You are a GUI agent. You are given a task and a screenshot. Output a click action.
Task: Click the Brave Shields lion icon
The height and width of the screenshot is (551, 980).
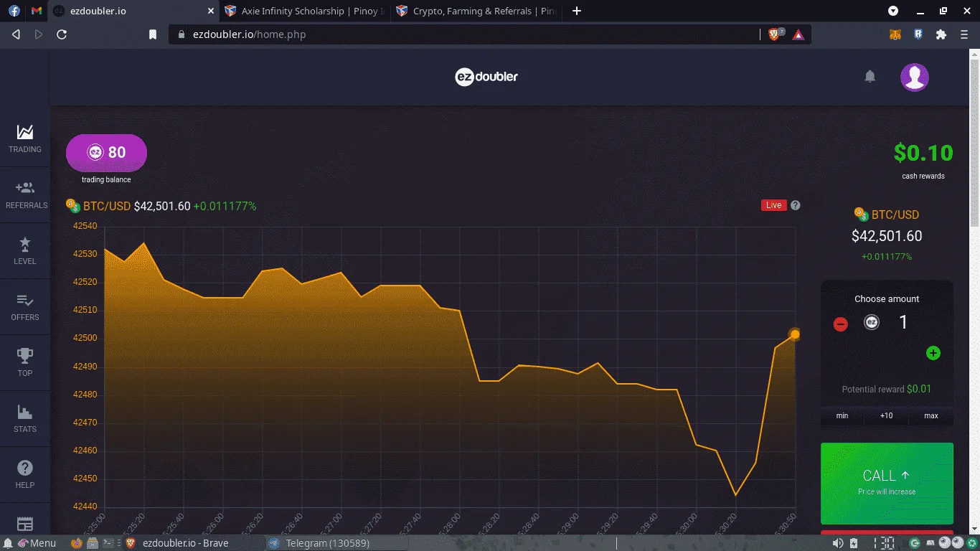pos(775,34)
